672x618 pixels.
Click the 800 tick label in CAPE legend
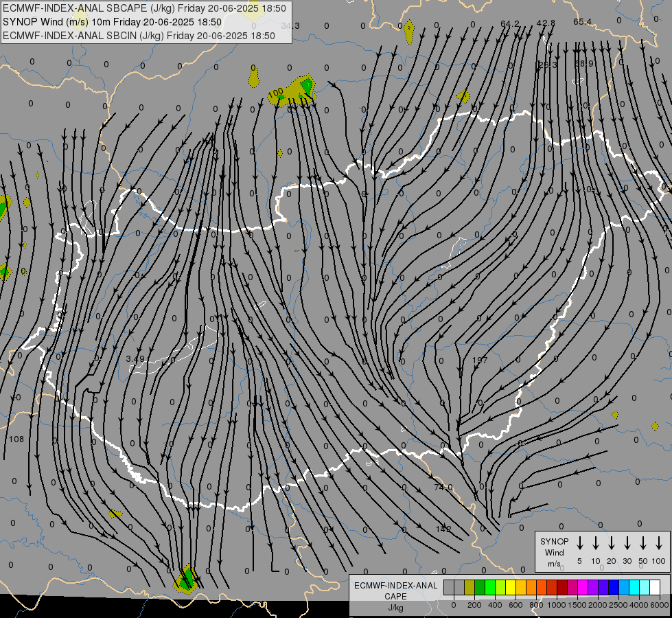point(536,605)
